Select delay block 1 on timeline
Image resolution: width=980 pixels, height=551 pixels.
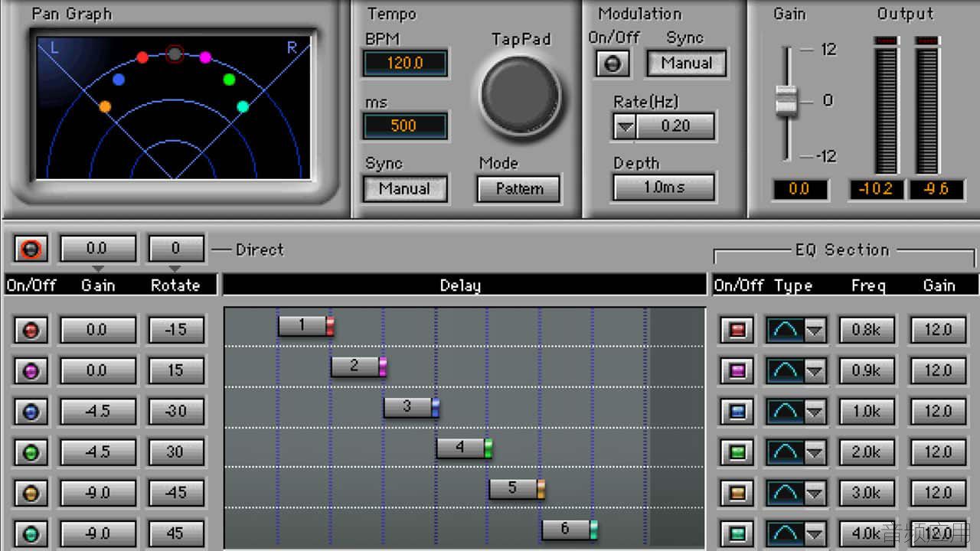point(305,326)
